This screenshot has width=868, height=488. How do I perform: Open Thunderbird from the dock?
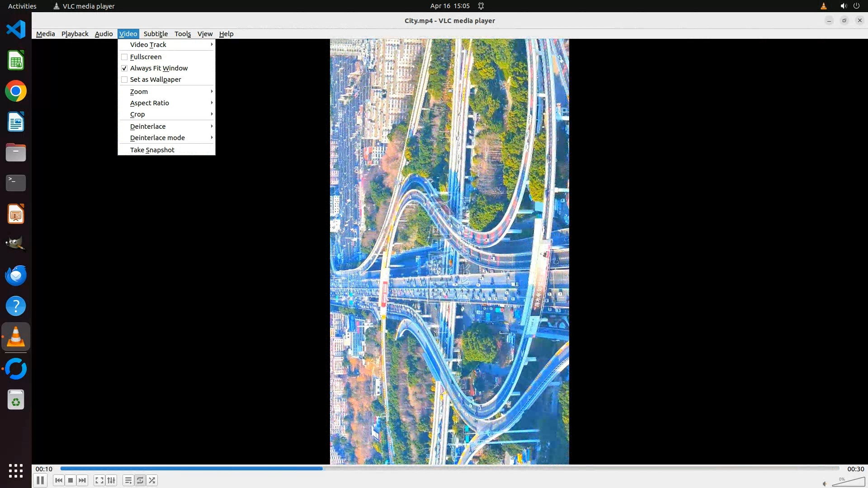16,275
